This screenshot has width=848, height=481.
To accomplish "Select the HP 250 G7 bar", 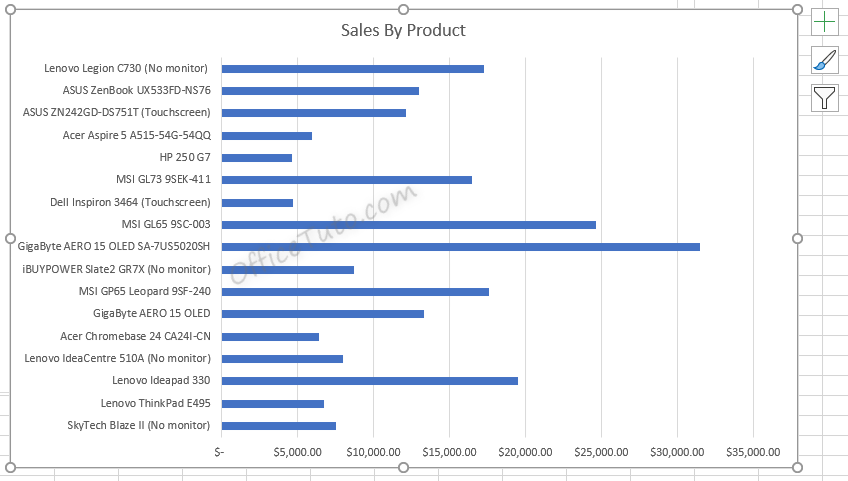I will [257, 158].
